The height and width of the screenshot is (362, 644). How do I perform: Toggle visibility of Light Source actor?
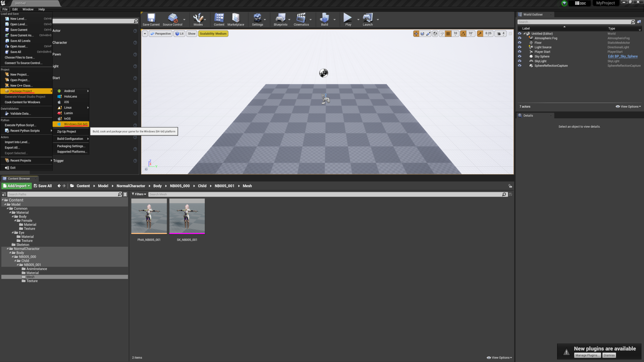click(x=520, y=47)
